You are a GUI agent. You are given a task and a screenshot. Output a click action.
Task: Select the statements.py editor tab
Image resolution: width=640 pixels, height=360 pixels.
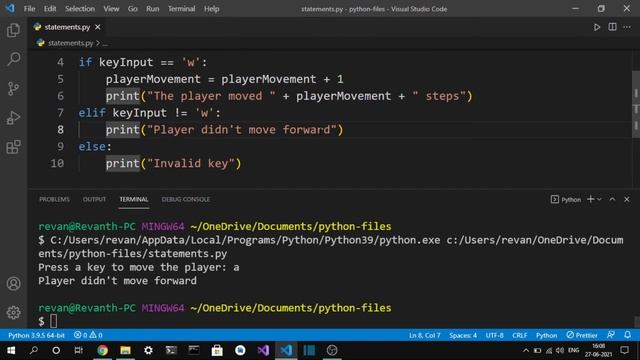(67, 27)
